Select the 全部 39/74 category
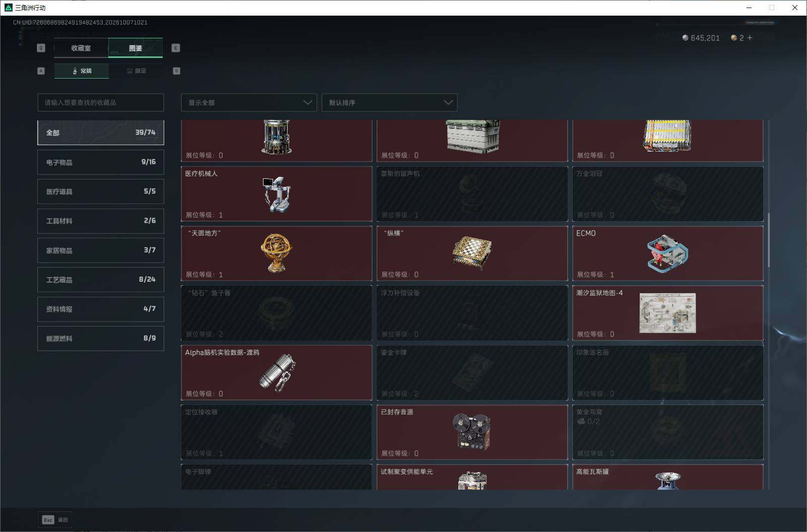 (x=101, y=132)
